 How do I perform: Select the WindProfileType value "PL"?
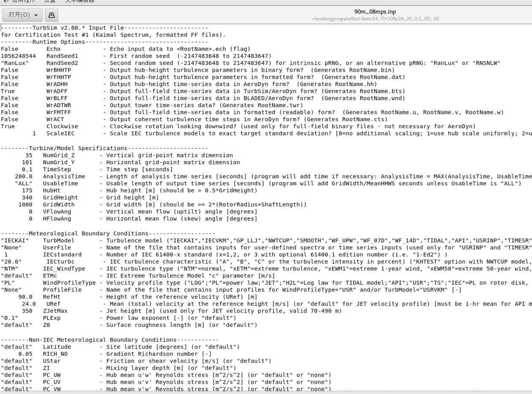coord(8,283)
